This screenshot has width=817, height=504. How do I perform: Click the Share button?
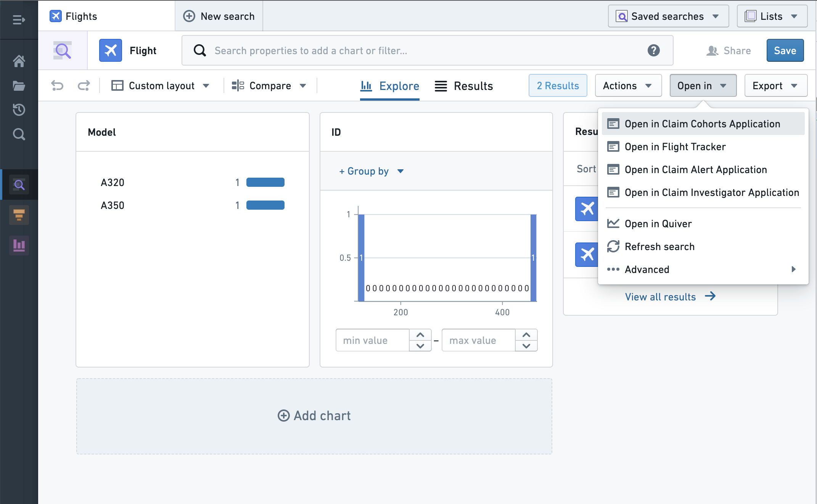click(728, 50)
